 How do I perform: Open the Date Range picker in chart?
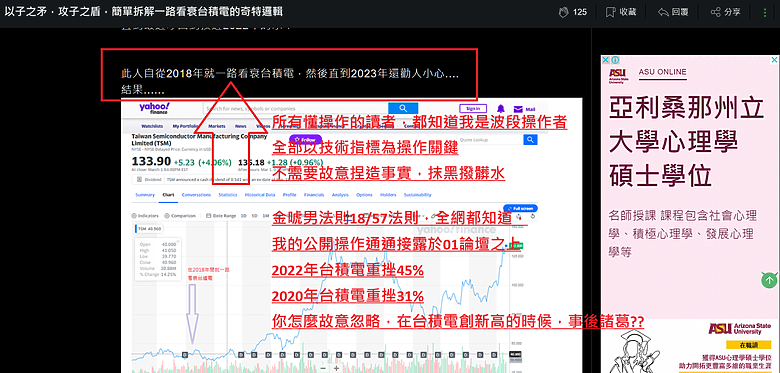pyautogui.click(x=221, y=216)
